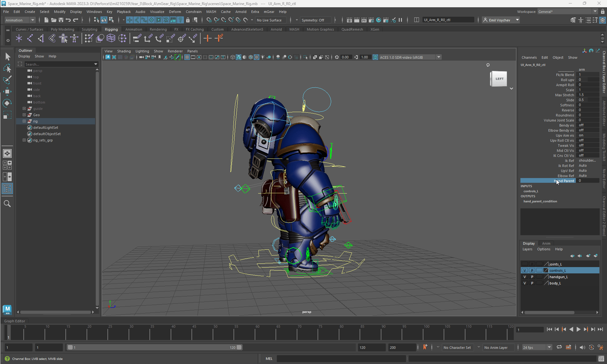Expand the rig_sets_grp node in the Outliner
The height and width of the screenshot is (364, 607).
(x=24, y=140)
